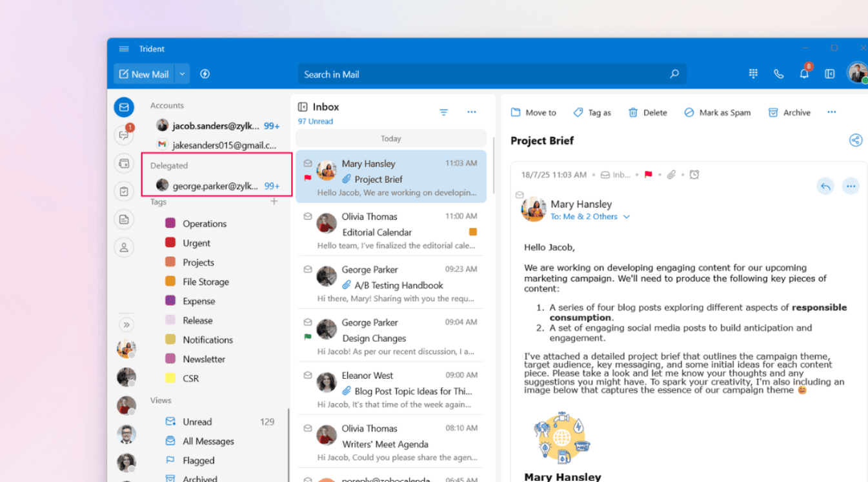Select the delegated george.parker@zylk... account
Viewport: 868px width, 482px height.
217,186
